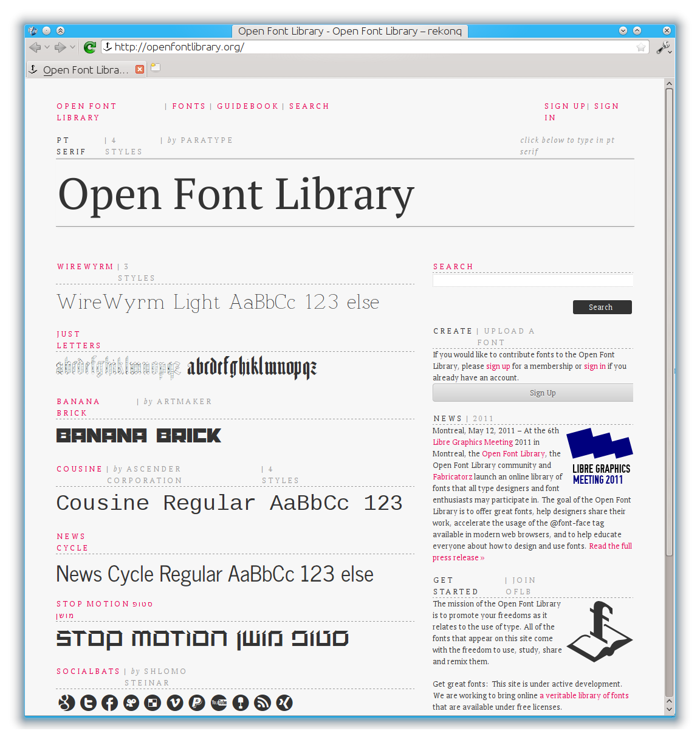The image size is (700, 742).
Task: Open the RSS feed social icon
Action: (262, 703)
